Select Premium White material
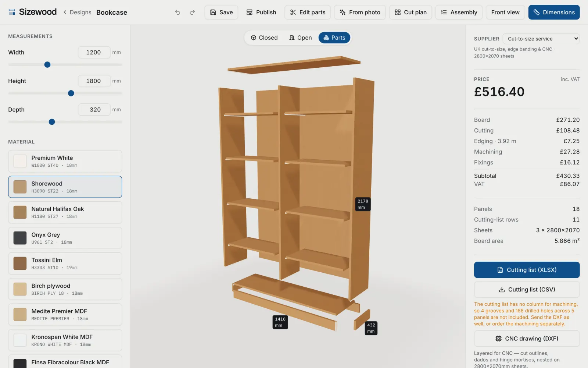 (x=65, y=161)
